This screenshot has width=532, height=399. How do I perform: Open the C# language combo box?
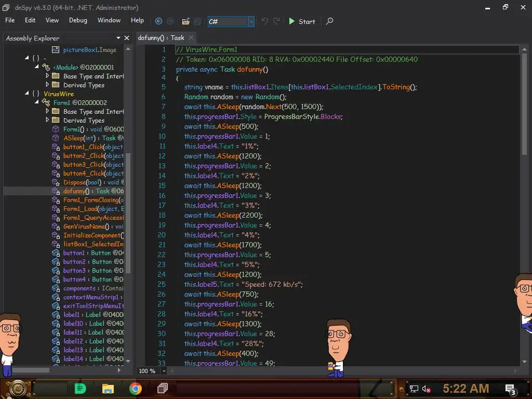[231, 21]
